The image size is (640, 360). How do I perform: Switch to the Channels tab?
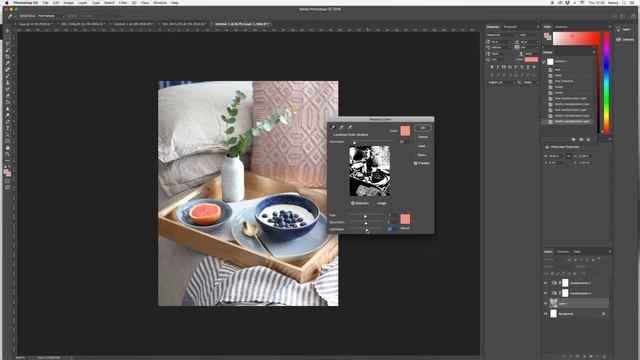click(x=562, y=251)
